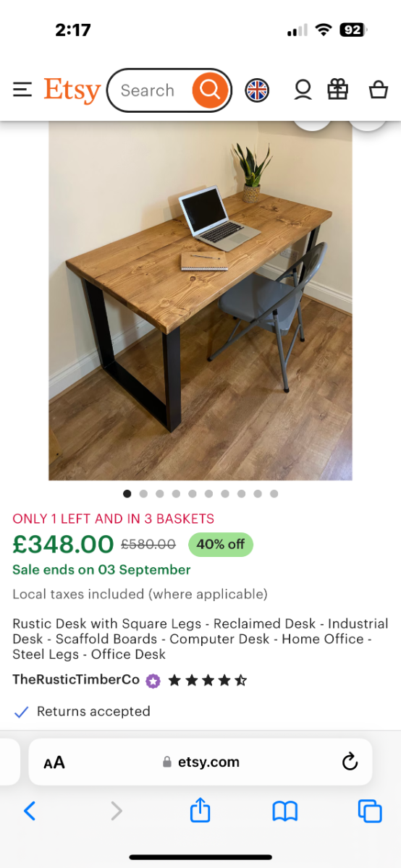This screenshot has width=401, height=868.
Task: Open the shopping basket icon
Action: click(378, 90)
